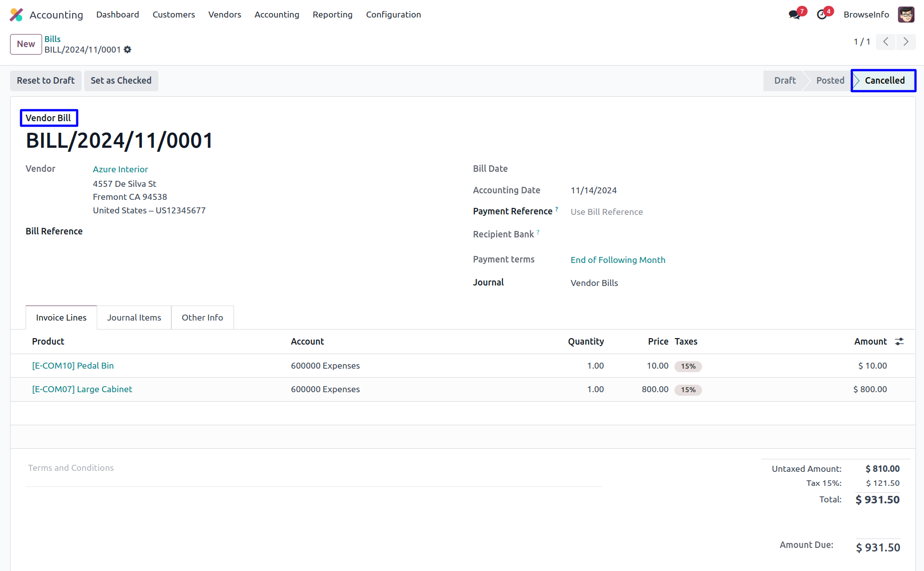Screen dimensions: 924x571
Task: Click 15% tax tag on Pedal Bin
Action: (x=688, y=366)
